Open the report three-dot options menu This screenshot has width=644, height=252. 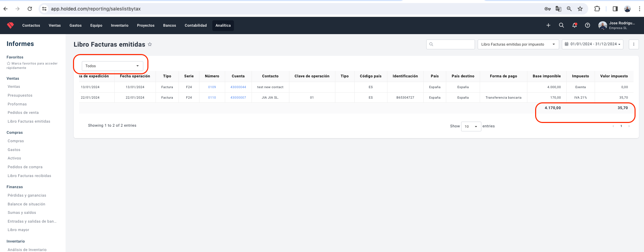click(634, 44)
